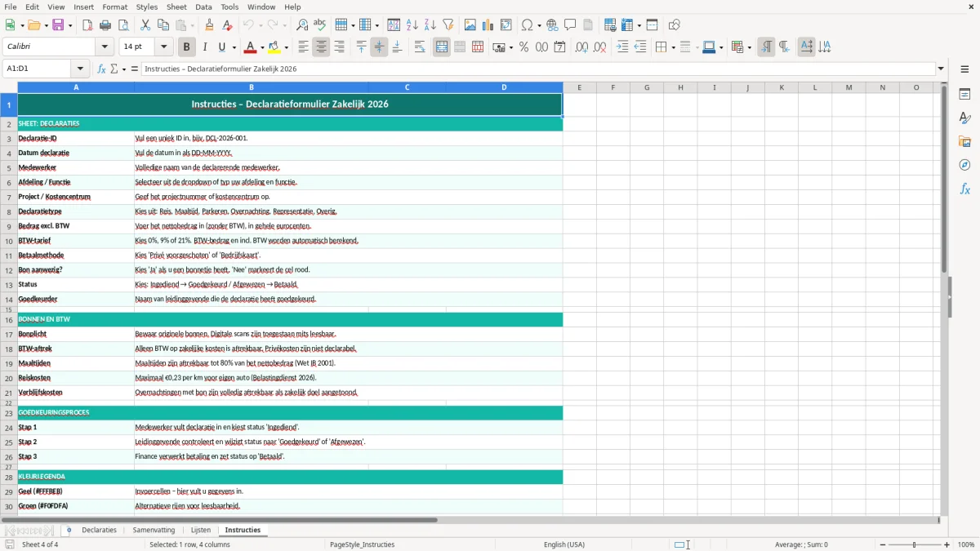Switch to Declaraties sheet tab
Viewport: 980px width, 551px height.
coord(99,530)
